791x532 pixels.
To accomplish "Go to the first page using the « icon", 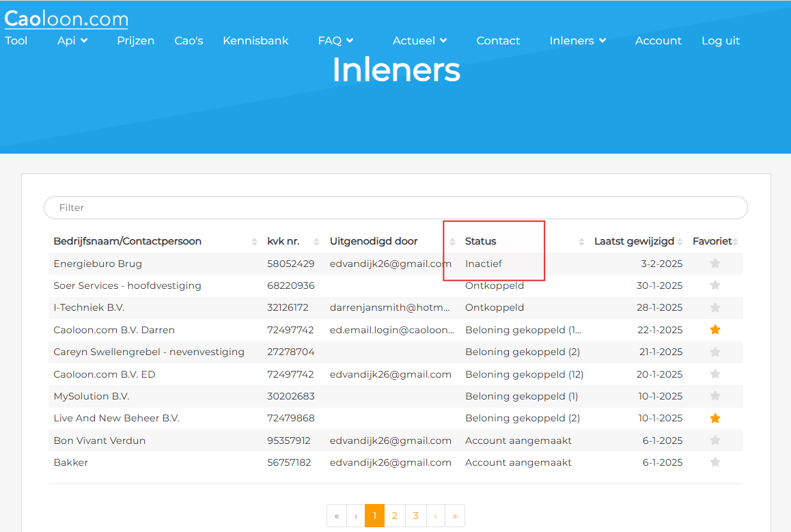I will pyautogui.click(x=337, y=516).
